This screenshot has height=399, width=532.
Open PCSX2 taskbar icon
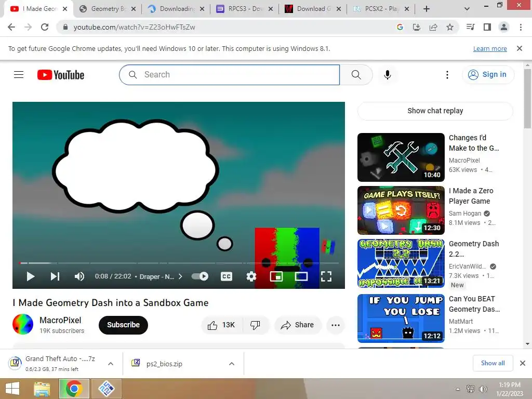(106, 389)
